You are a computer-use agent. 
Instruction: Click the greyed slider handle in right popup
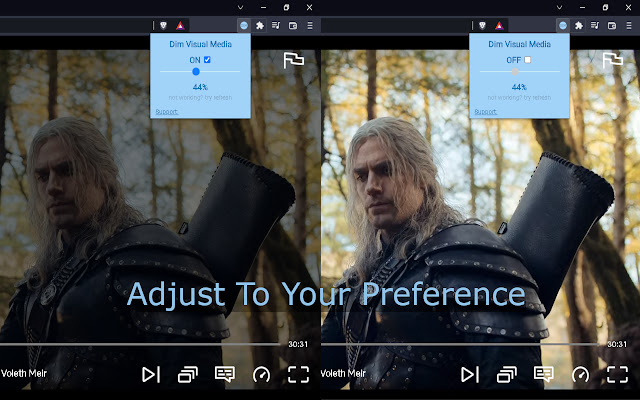coord(515,71)
